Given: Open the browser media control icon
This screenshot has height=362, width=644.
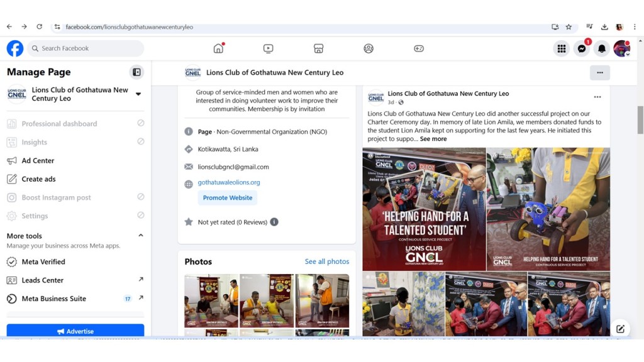Looking at the screenshot, I should pos(589,27).
